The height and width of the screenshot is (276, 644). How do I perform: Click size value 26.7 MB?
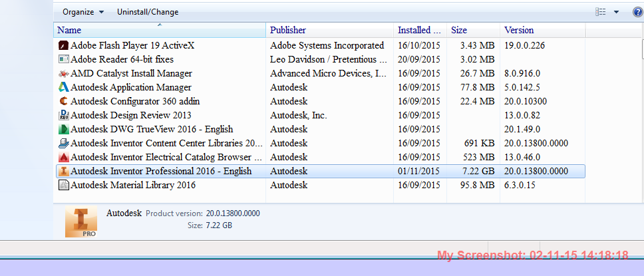coord(477,74)
